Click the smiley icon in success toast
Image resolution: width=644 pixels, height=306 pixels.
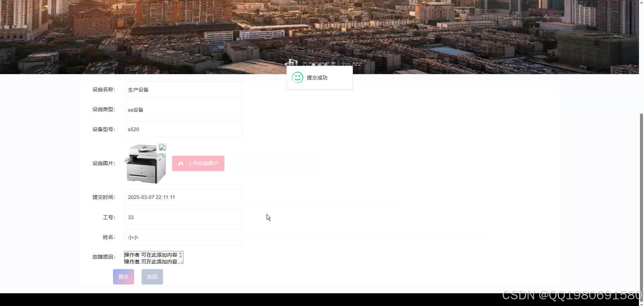click(298, 78)
